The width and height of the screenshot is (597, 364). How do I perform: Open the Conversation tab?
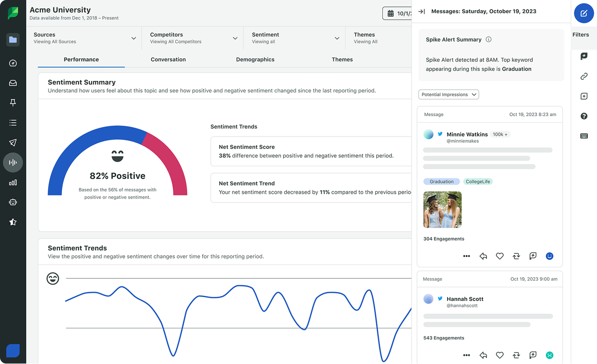[x=168, y=59]
